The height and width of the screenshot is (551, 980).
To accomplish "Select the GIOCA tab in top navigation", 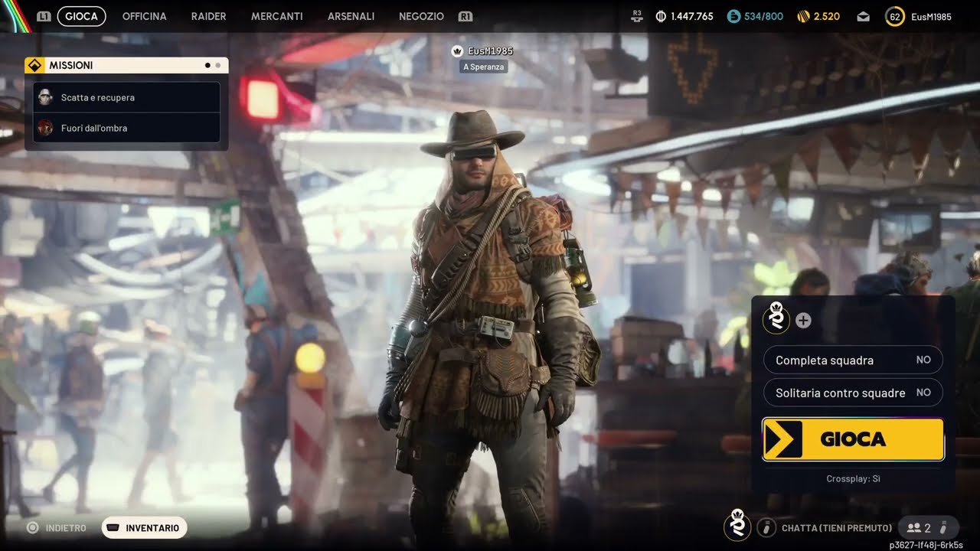I will coord(81,16).
